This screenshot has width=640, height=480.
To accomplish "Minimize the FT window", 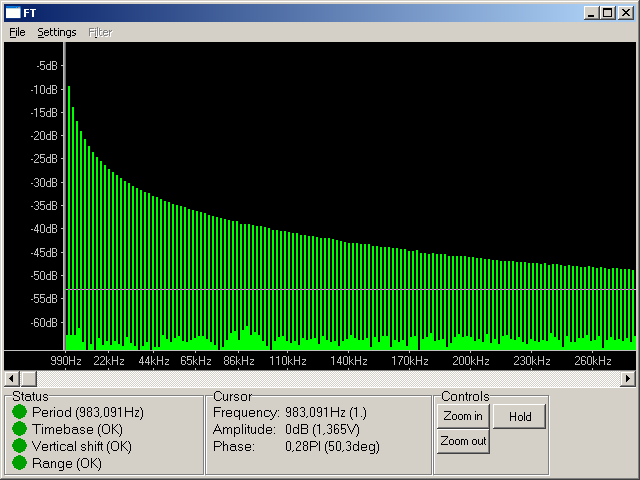I will pos(591,12).
